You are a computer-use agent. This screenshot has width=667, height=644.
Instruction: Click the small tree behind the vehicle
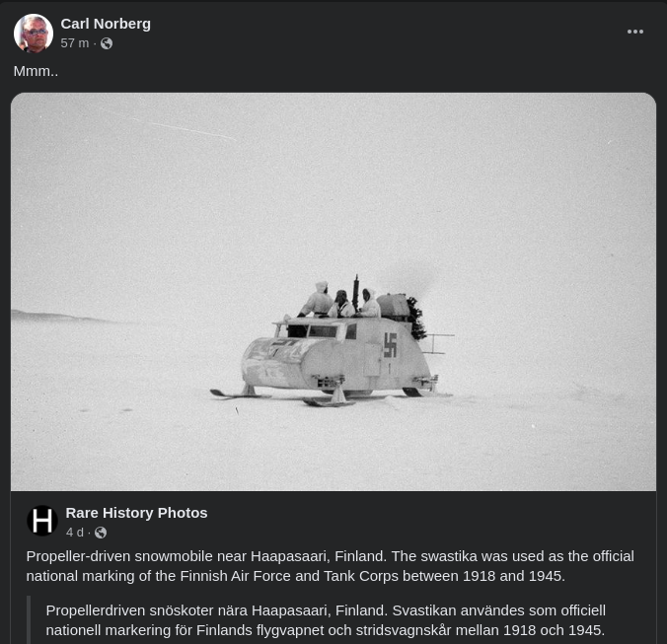[x=416, y=318]
